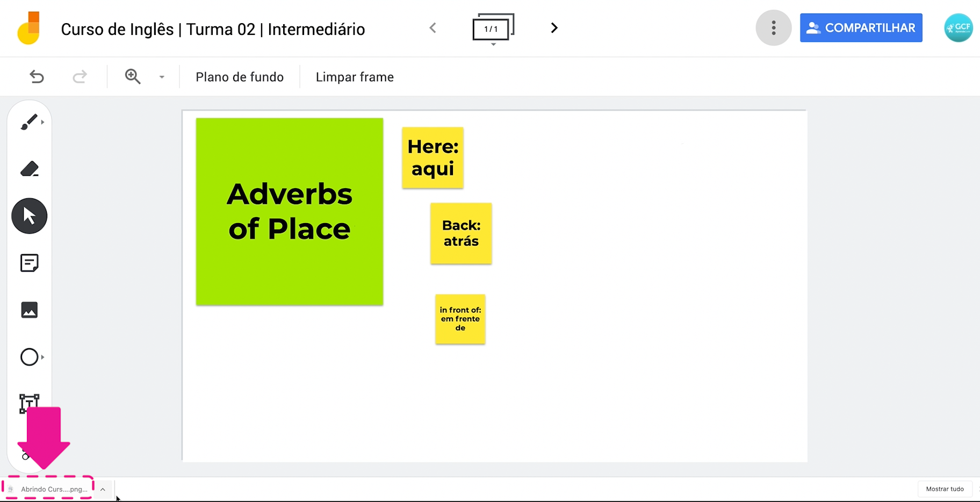Click Mostrar tudo in downloads bar
The height and width of the screenshot is (502, 980).
coord(945,489)
